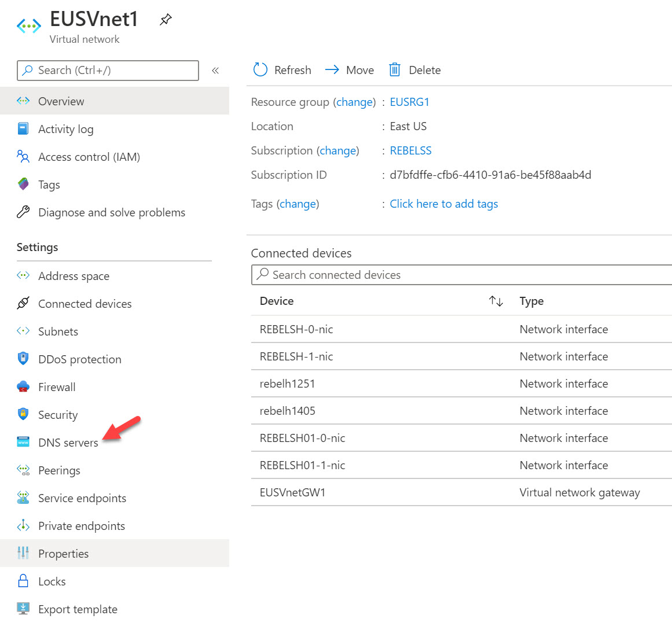Click the Tags label icon in sidebar

pyautogui.click(x=23, y=184)
